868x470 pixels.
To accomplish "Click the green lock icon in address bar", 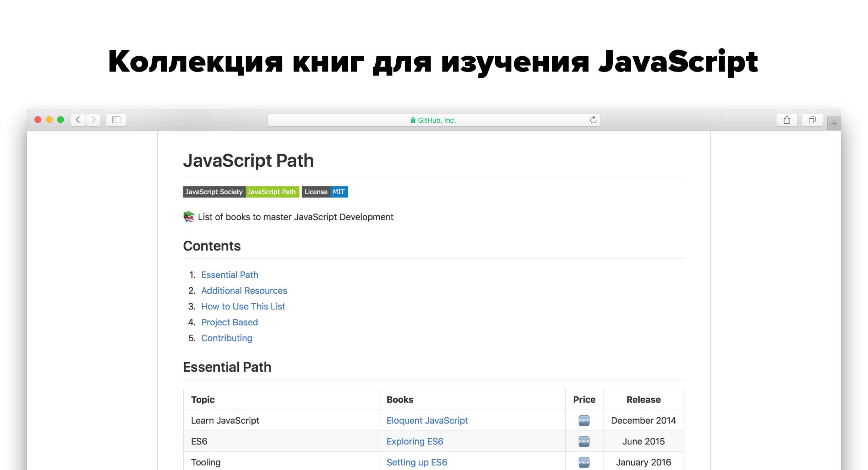I will point(413,120).
